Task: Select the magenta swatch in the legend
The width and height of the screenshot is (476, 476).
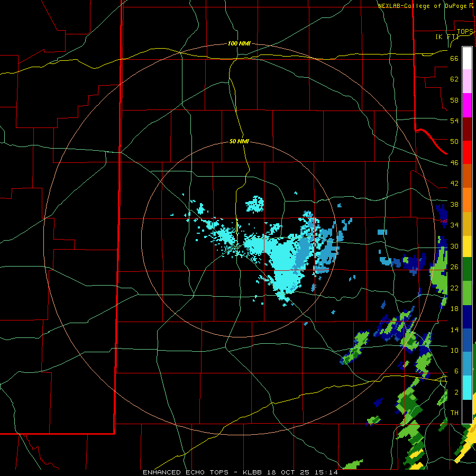Action: click(x=467, y=105)
